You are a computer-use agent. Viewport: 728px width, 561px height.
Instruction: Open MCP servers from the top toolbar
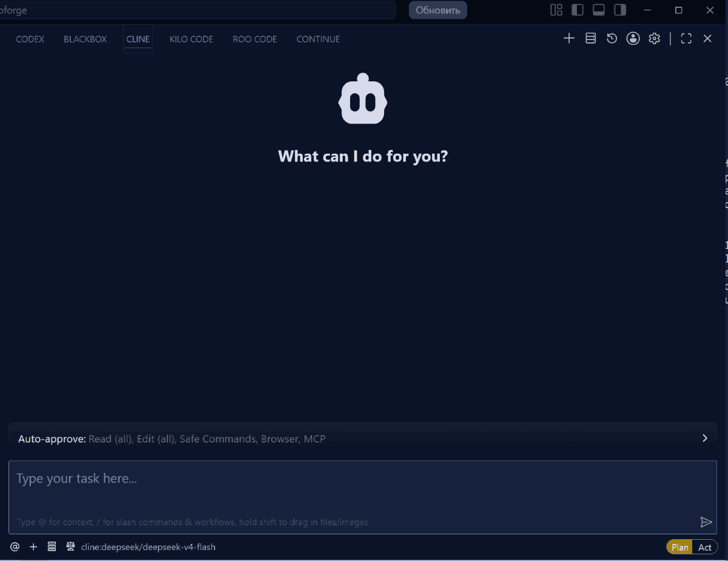click(590, 38)
